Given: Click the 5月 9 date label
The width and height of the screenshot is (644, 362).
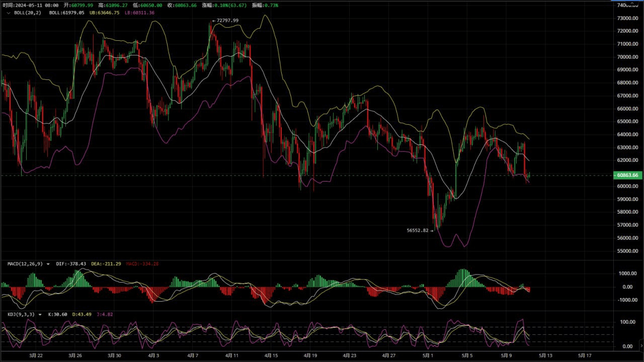Looking at the screenshot, I should click(x=506, y=355).
